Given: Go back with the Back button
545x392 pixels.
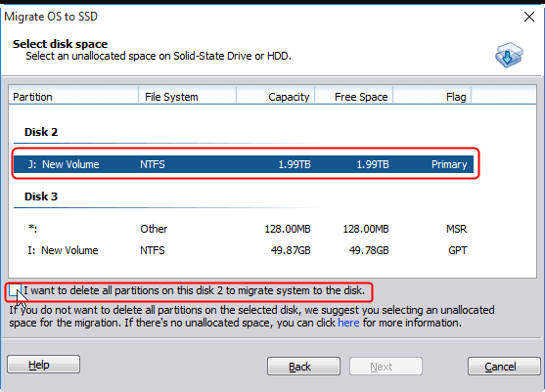Looking at the screenshot, I should click(303, 367).
